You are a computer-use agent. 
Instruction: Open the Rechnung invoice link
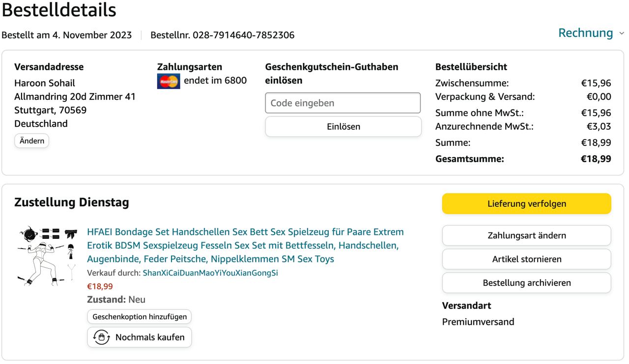click(585, 33)
